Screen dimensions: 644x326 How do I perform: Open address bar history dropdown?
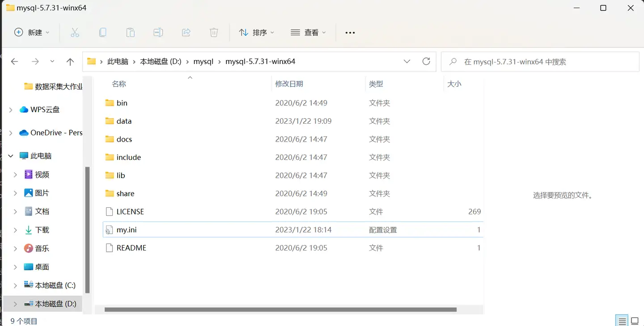(x=407, y=62)
